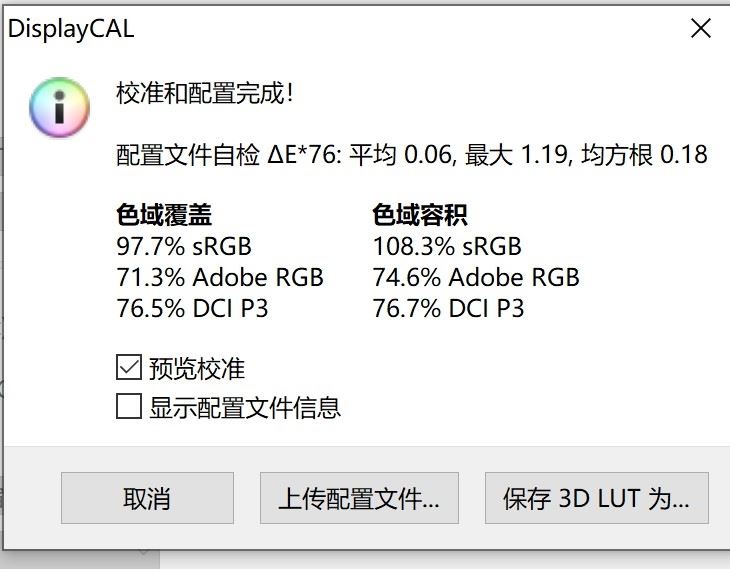Uncheck the 预览校准 checkbox
Screen dimensions: 730x569
point(129,367)
